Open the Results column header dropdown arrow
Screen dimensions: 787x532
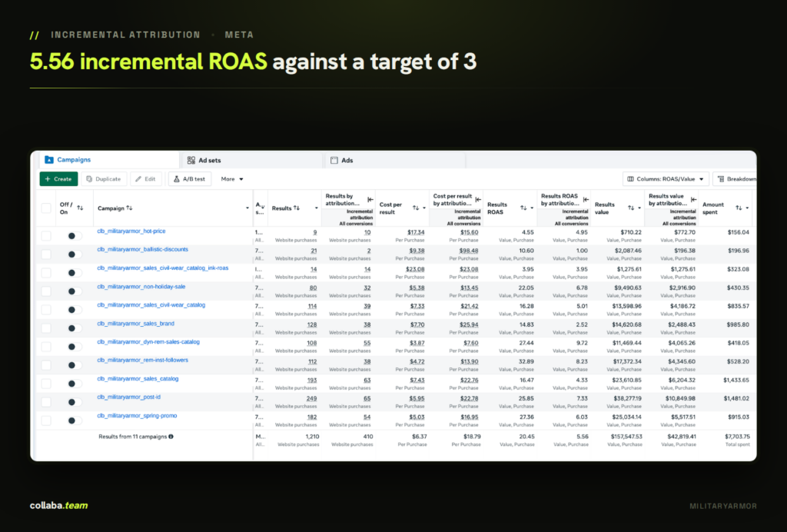(x=316, y=208)
